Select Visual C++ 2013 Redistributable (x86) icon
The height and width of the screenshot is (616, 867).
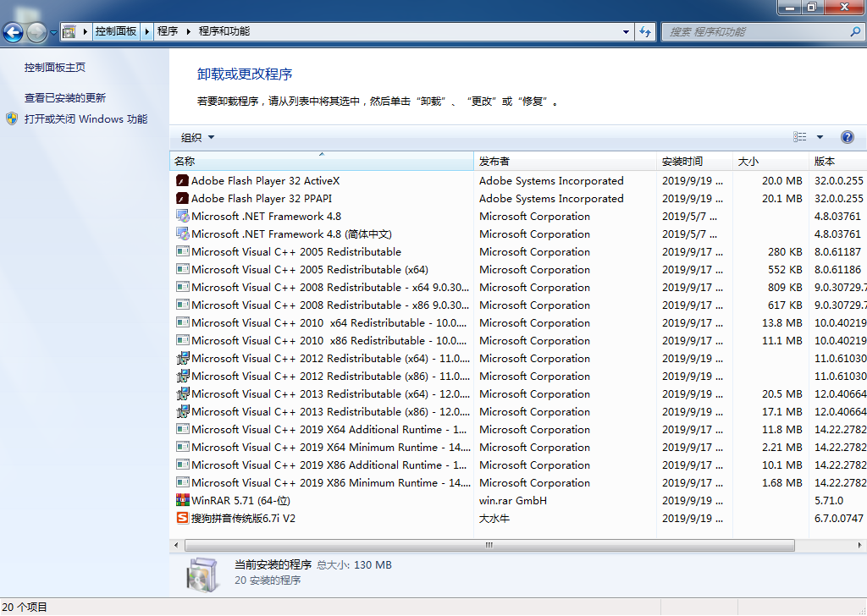point(183,411)
